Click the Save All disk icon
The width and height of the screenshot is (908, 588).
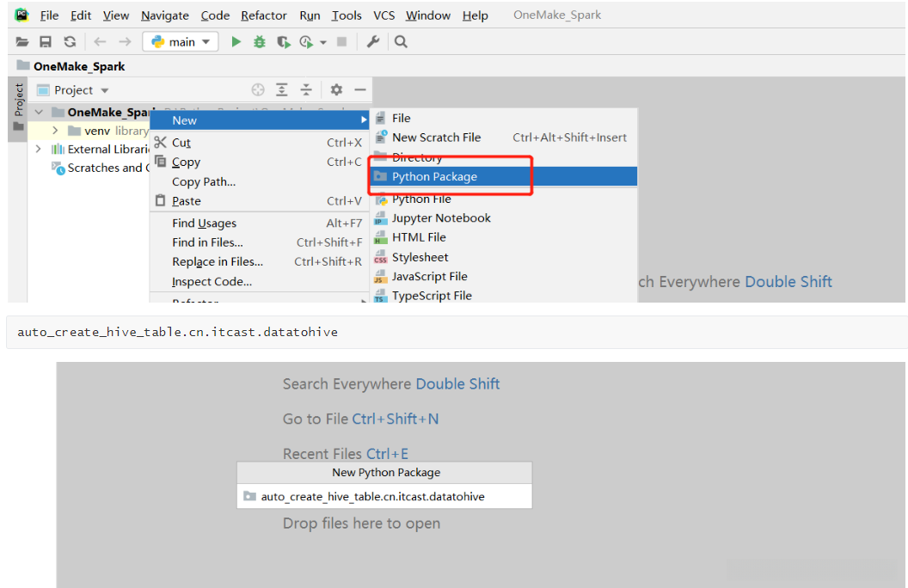(46, 41)
